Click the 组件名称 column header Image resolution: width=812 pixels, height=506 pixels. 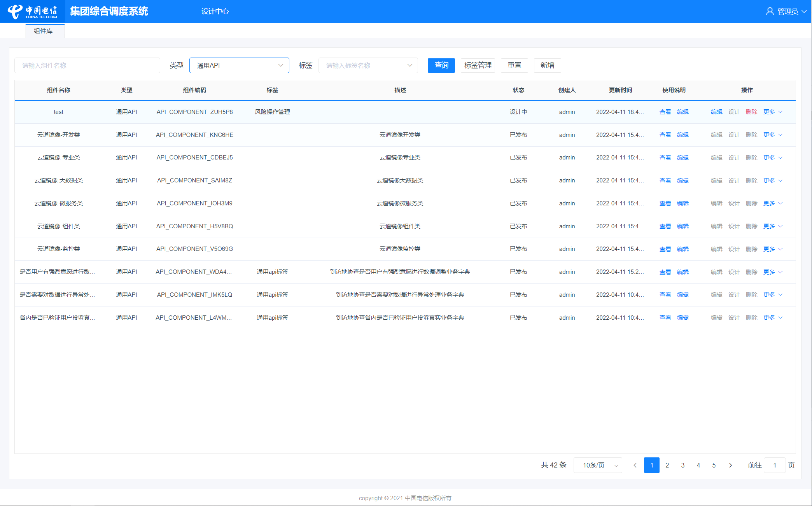tap(58, 90)
